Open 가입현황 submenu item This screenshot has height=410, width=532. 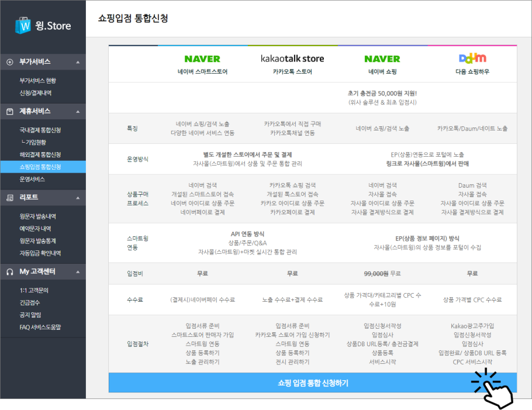33,142
